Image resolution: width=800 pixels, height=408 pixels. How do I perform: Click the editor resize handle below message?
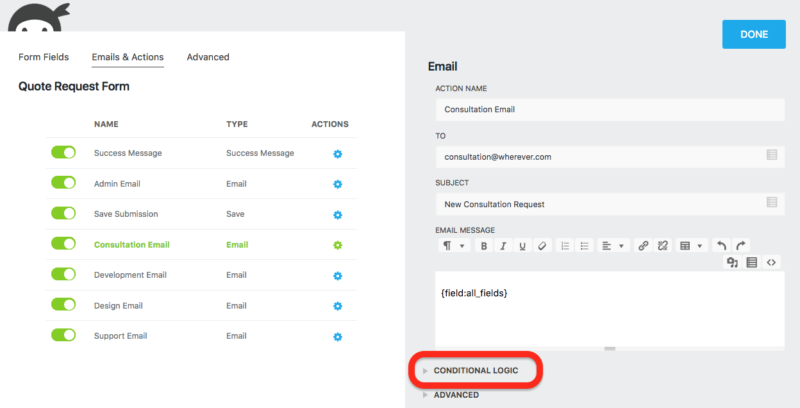(x=610, y=349)
